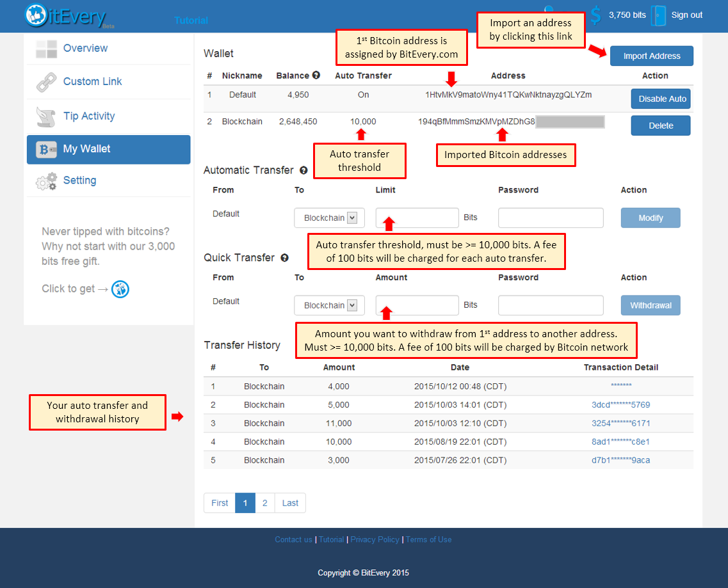Image resolution: width=728 pixels, height=588 pixels.
Task: Open the Custom Link menu item
Action: point(92,82)
